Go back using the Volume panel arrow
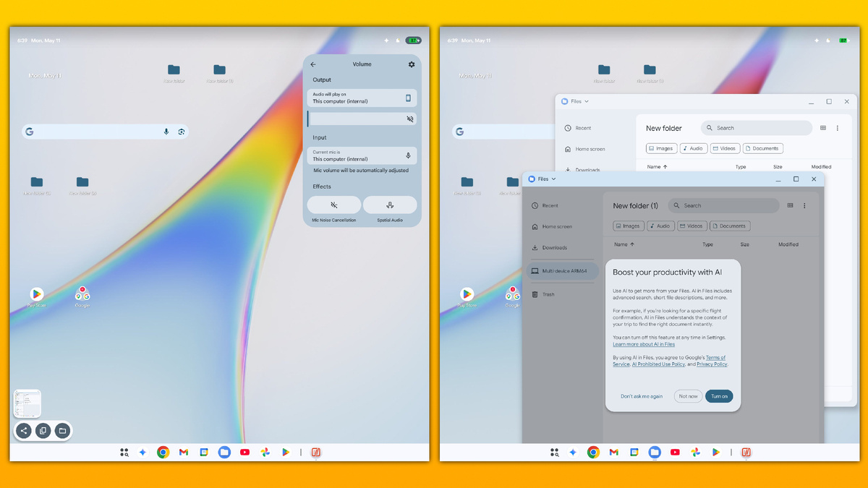This screenshot has width=868, height=488. (x=313, y=64)
